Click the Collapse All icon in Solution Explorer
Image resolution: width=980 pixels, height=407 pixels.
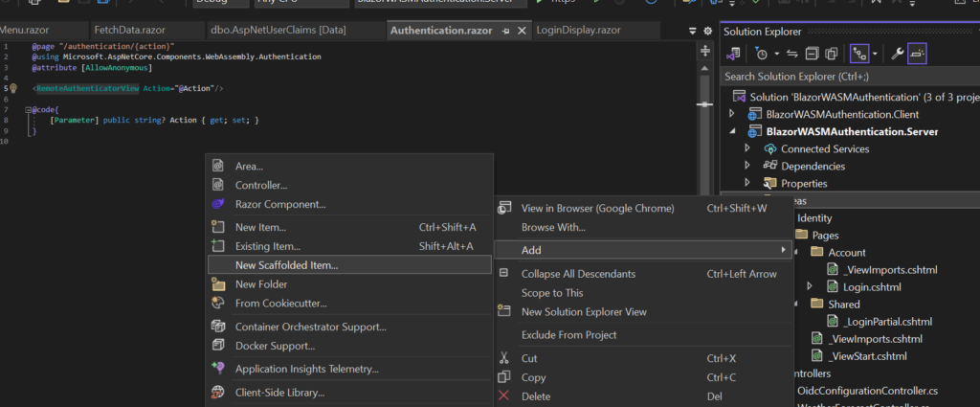(812, 54)
